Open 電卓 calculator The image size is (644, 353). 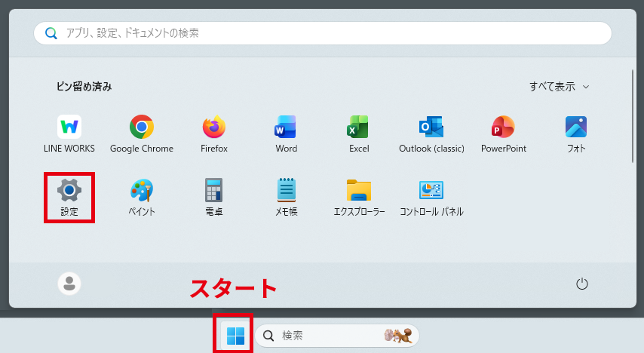(x=214, y=198)
